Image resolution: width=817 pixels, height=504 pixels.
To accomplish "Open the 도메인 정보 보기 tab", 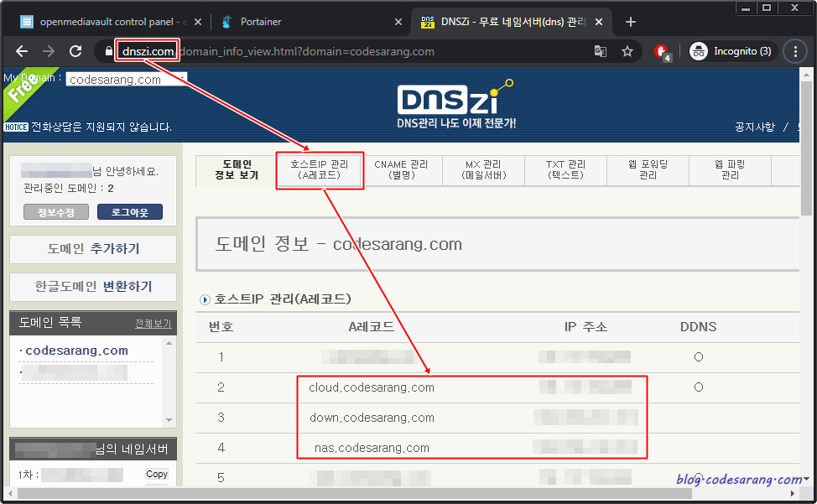I will coord(236,170).
